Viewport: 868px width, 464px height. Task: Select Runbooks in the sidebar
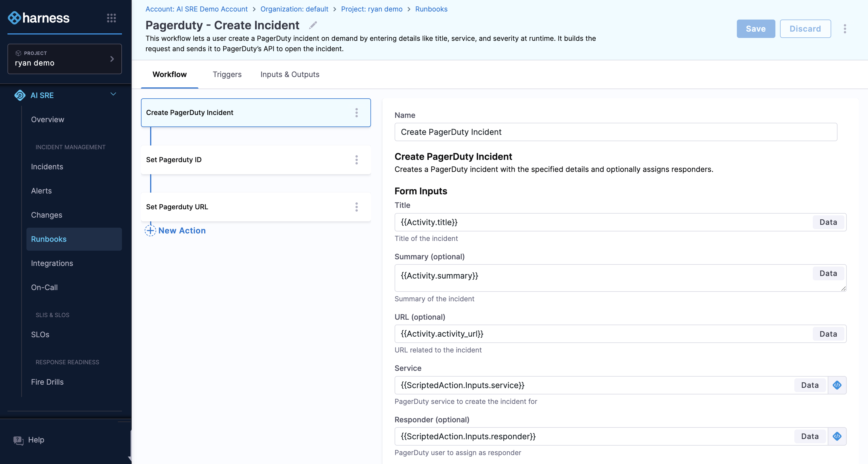pos(74,239)
